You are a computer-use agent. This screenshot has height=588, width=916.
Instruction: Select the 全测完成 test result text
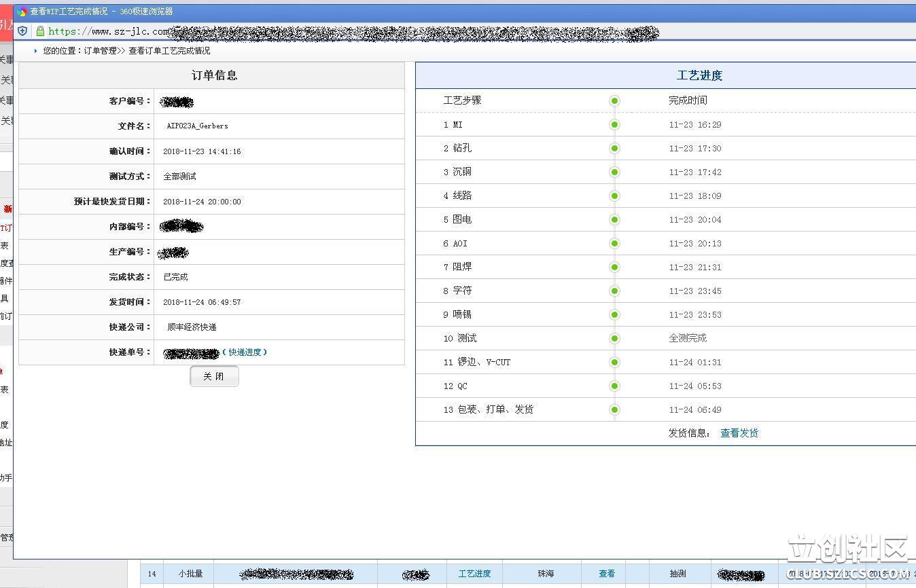[x=688, y=338]
